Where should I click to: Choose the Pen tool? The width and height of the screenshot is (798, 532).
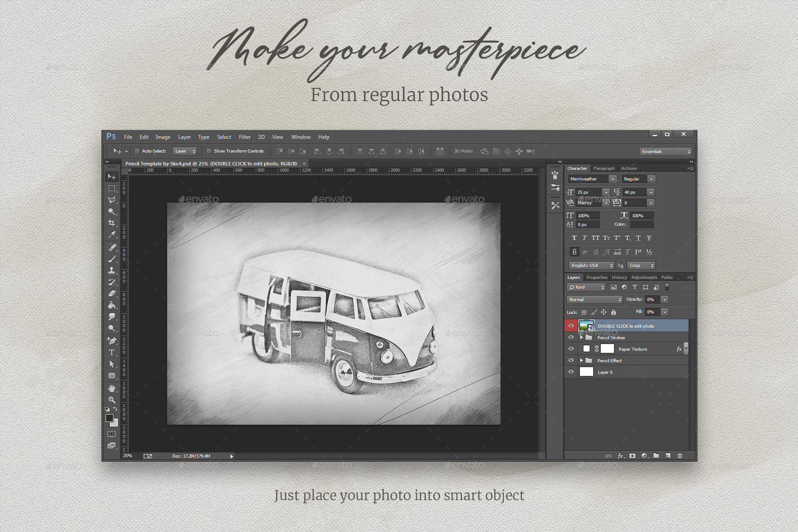coord(112,340)
